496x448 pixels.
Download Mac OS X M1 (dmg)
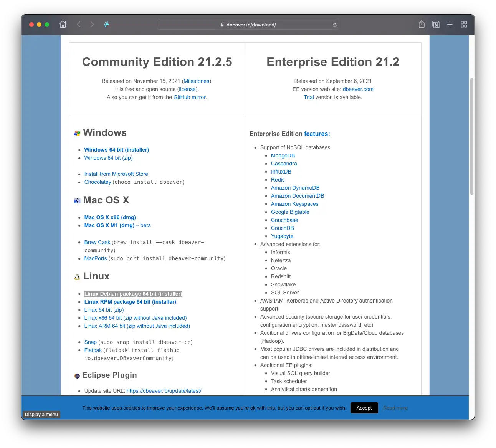tap(109, 225)
